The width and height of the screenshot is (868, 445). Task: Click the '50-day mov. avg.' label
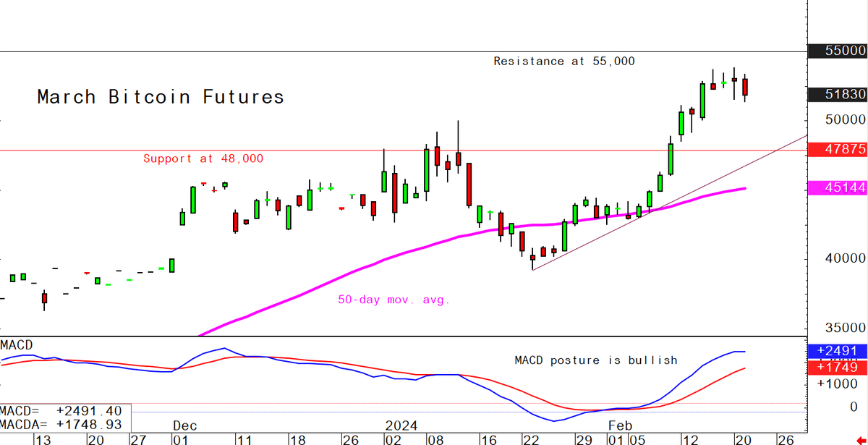click(x=394, y=300)
